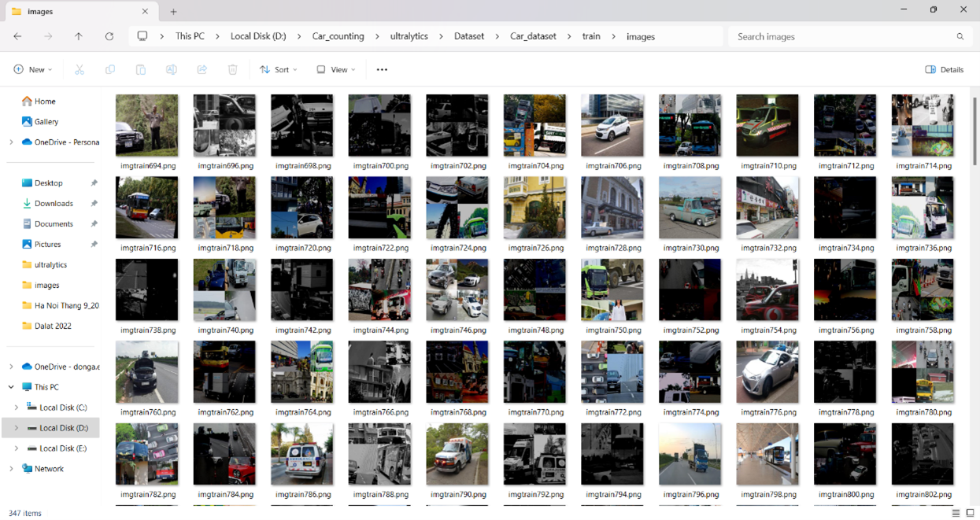Unpin Desktop using its pin icon
980x520 pixels.
[94, 183]
